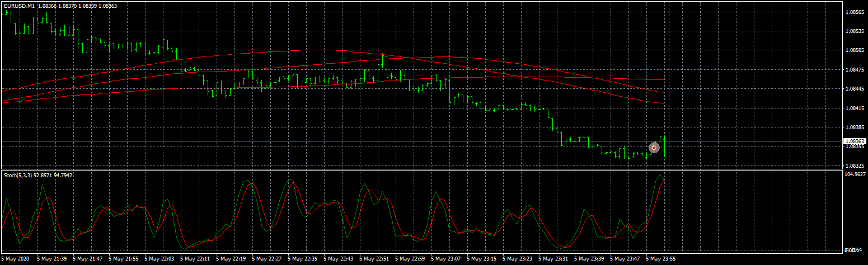Click the 1.08385 price scale value

tap(856, 127)
